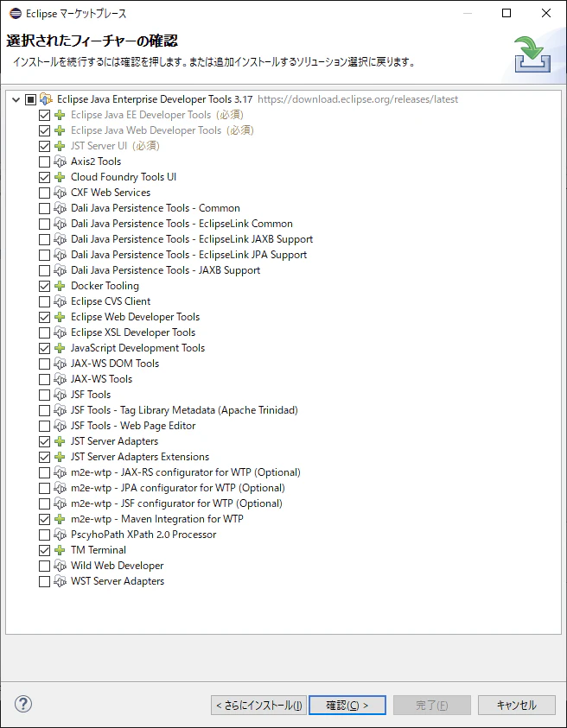
Task: Click the feature icon beside Axis2 Tools
Action: pos(60,161)
